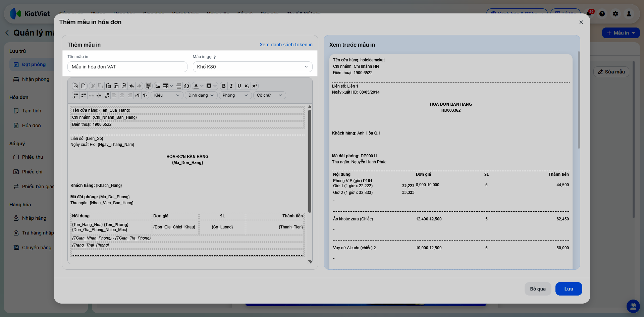
Task: Select Đặt phòng in the sidebar
Action: click(32, 64)
